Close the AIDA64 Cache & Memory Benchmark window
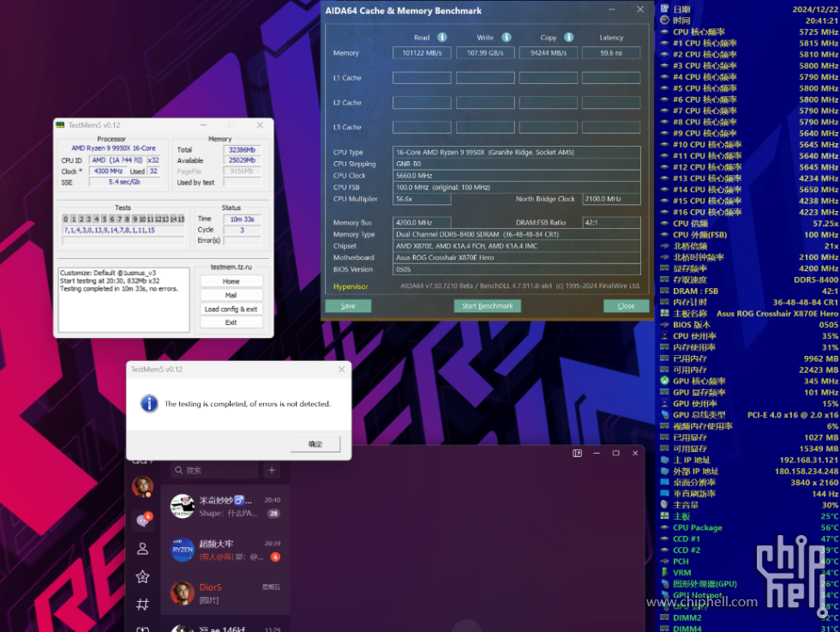This screenshot has height=632, width=840. click(x=640, y=9)
